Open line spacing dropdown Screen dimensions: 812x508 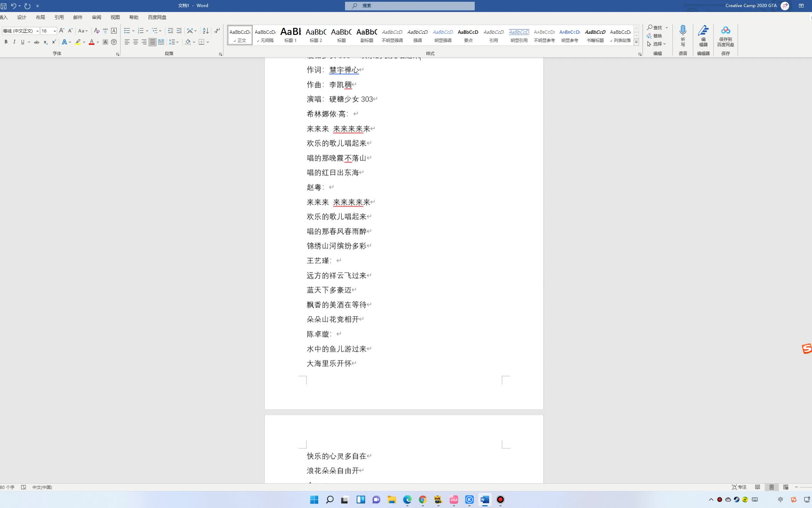click(x=174, y=42)
